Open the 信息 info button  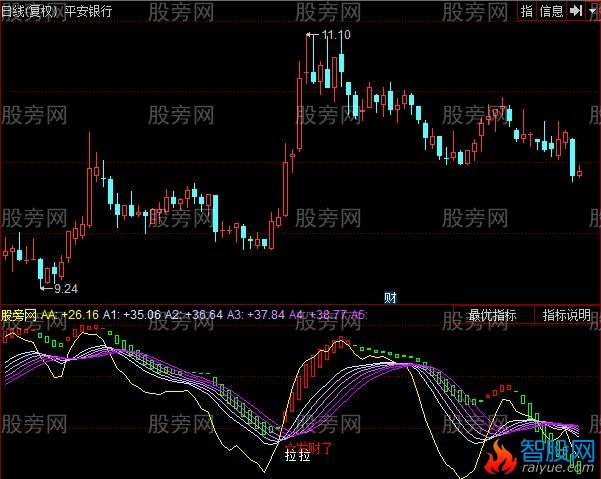551,11
